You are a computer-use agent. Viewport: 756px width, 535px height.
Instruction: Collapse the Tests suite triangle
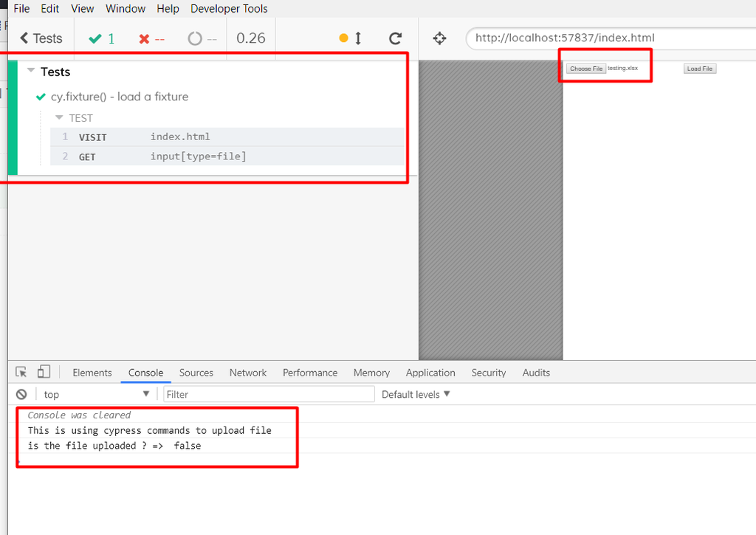point(31,70)
